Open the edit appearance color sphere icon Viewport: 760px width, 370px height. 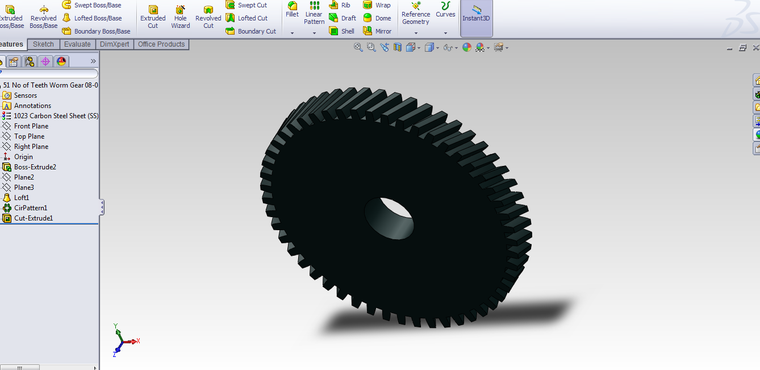467,47
